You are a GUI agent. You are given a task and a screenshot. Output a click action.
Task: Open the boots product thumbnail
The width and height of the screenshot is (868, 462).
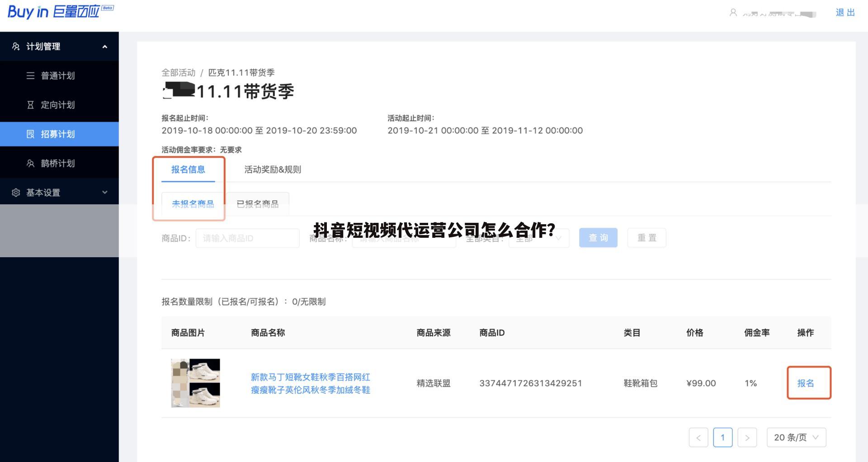click(195, 383)
